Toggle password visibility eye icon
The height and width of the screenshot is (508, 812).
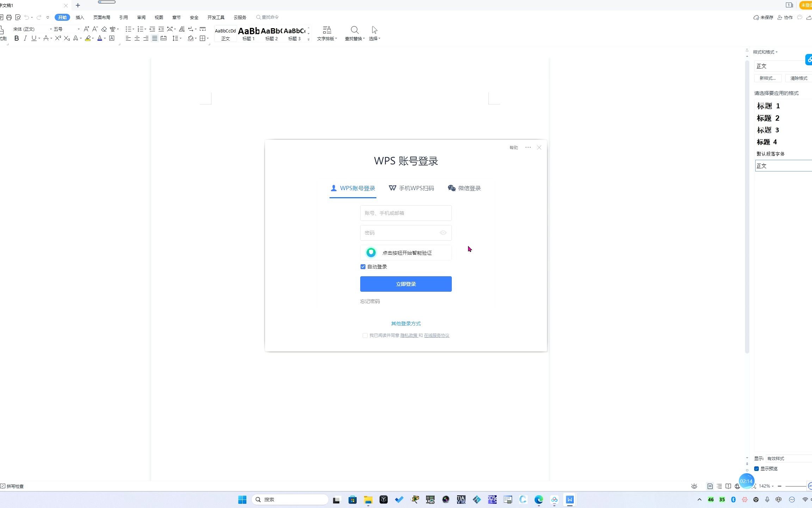443,233
